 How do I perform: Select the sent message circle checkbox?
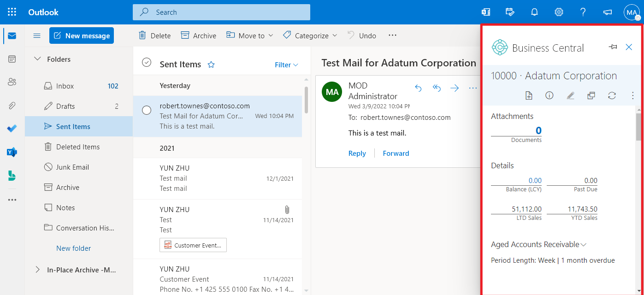(147, 110)
